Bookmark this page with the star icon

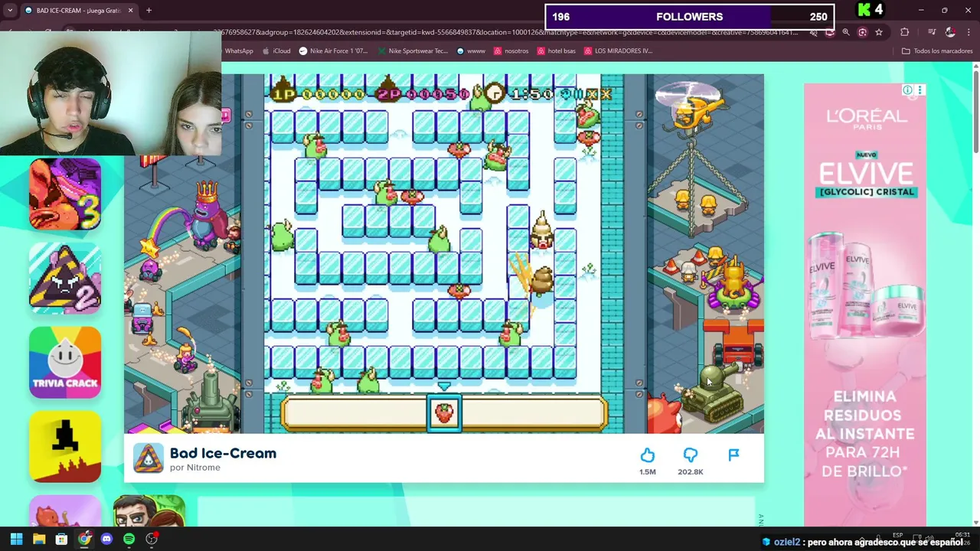click(879, 32)
